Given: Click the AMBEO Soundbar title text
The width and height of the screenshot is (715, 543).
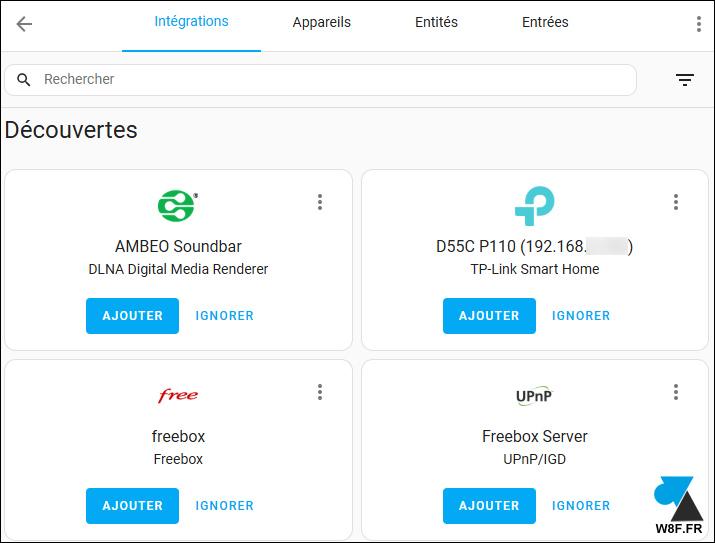Looking at the screenshot, I should [x=178, y=246].
